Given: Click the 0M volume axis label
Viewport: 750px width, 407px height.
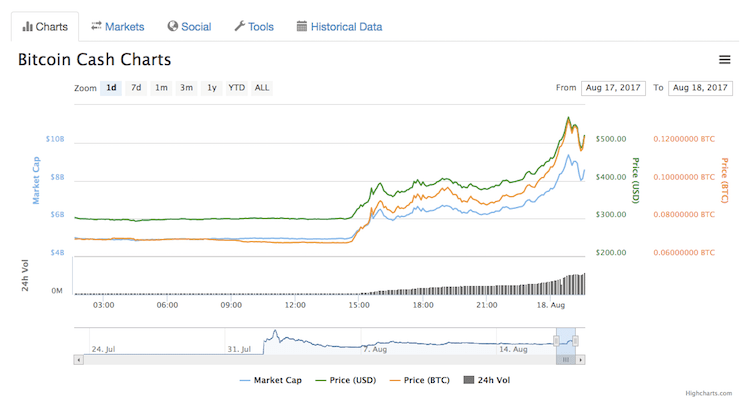Looking at the screenshot, I should point(57,291).
